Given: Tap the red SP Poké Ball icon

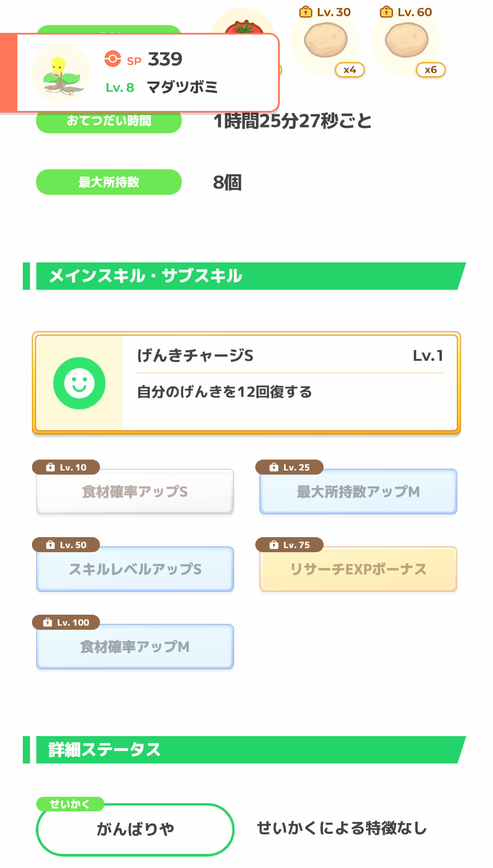Looking at the screenshot, I should (113, 59).
